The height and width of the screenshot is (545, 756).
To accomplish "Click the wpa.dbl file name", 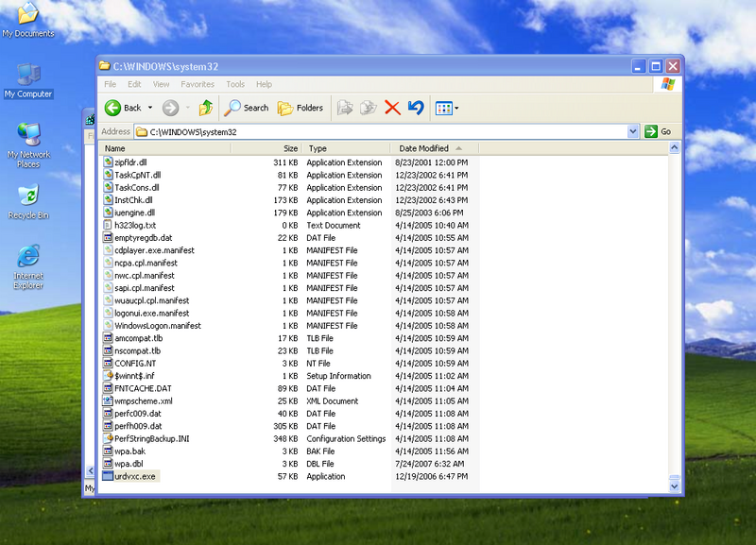I will point(129,464).
